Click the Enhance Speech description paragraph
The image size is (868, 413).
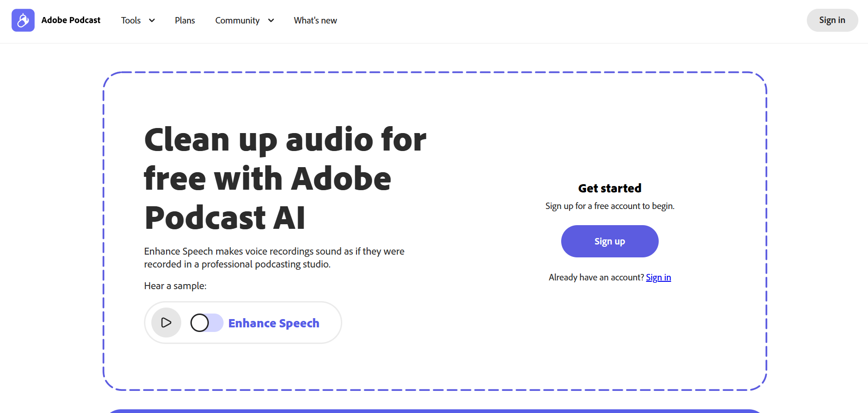click(x=274, y=258)
